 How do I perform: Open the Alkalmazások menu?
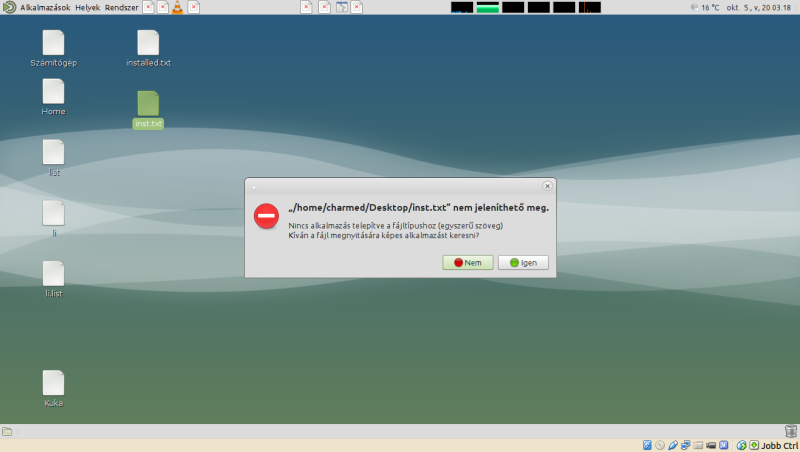click(44, 7)
